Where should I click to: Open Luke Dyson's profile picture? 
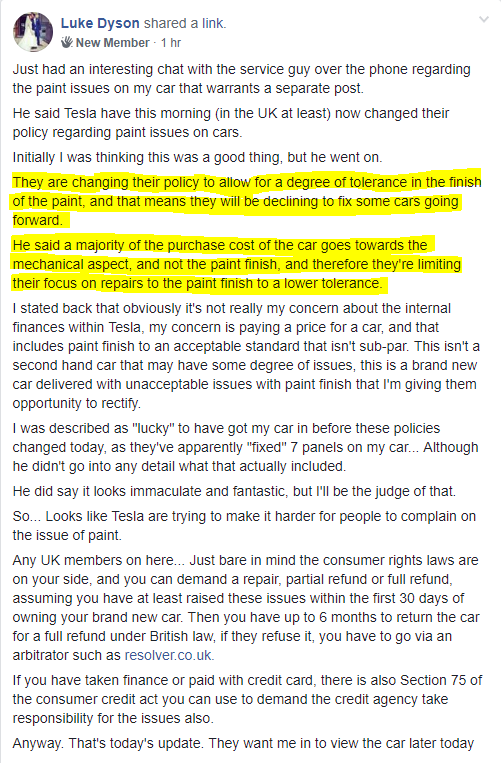click(33, 32)
